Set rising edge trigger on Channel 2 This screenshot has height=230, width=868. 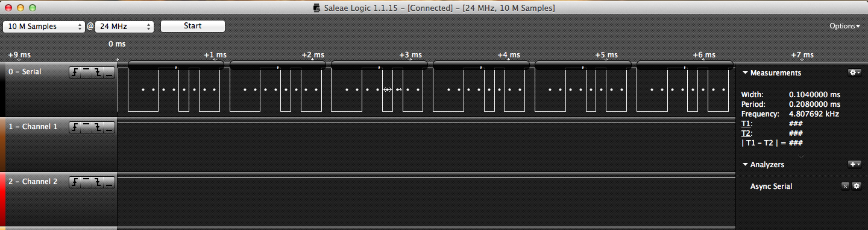point(75,181)
